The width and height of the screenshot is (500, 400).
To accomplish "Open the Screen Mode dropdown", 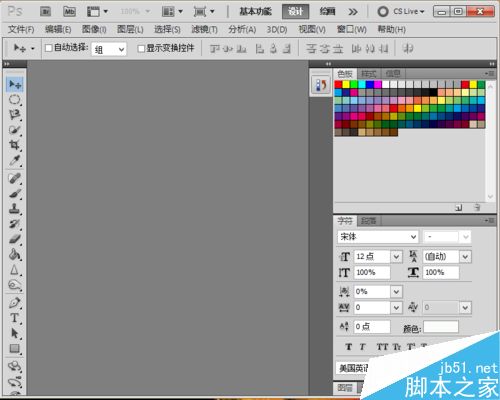I will click(x=204, y=12).
